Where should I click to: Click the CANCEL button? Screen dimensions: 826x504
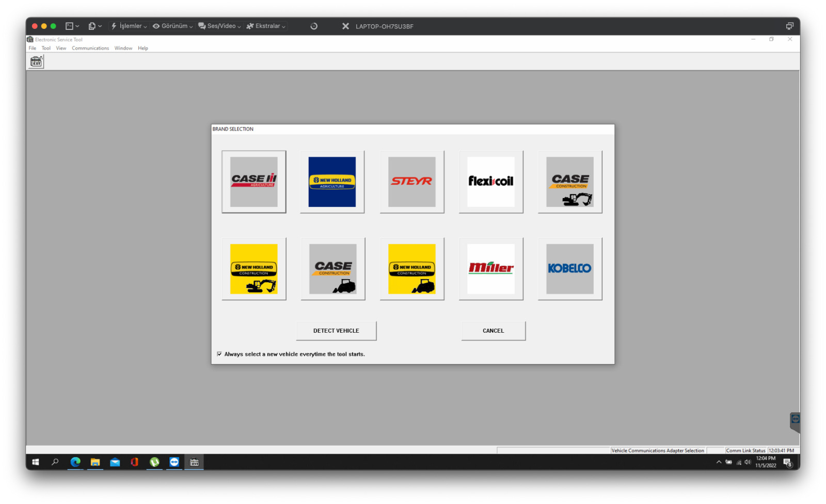[x=493, y=331]
